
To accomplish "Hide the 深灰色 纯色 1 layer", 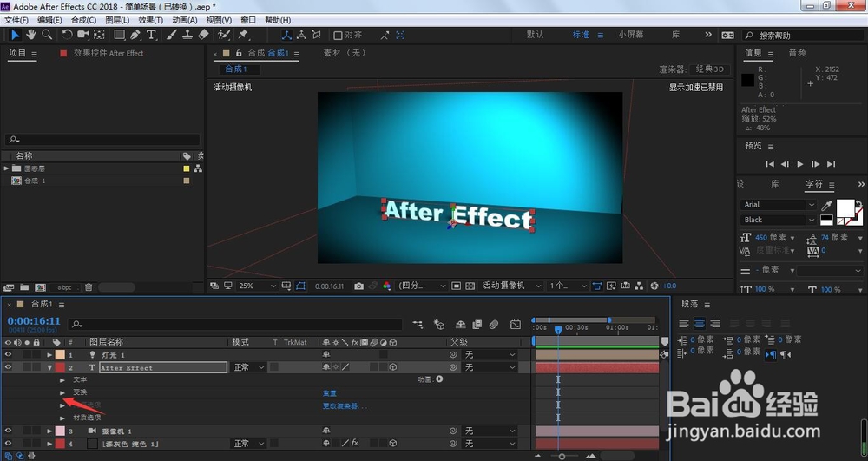I will (8, 444).
